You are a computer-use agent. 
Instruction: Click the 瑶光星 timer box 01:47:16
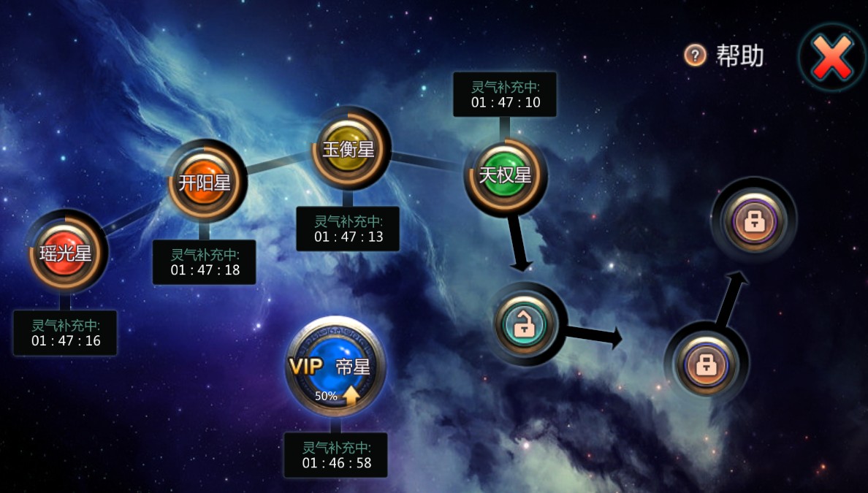(x=65, y=332)
